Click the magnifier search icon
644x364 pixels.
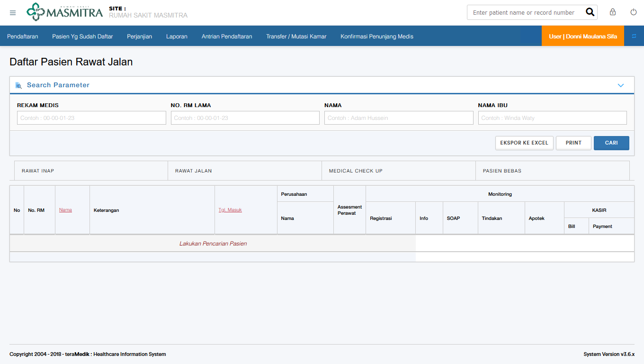click(590, 12)
